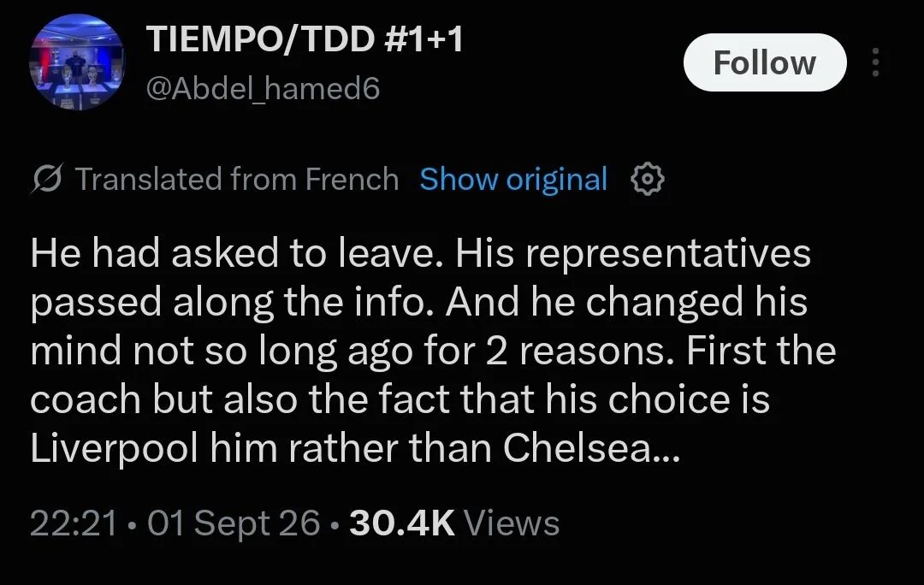Click the phrase '2 reasons' in the post
The height and width of the screenshot is (585, 924).
580,352
